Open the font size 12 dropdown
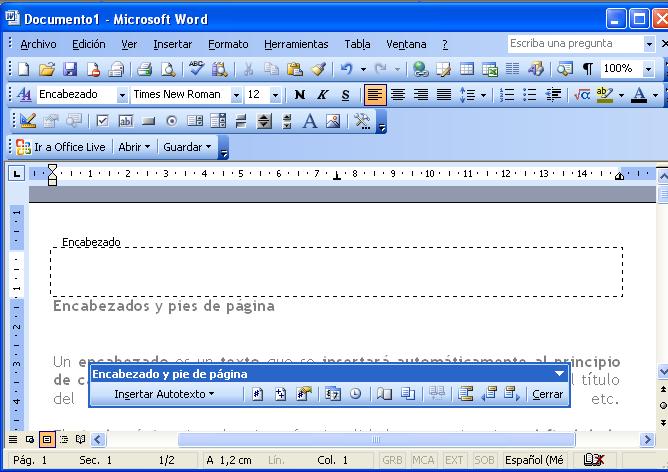This screenshot has width=668, height=472. coord(275,95)
